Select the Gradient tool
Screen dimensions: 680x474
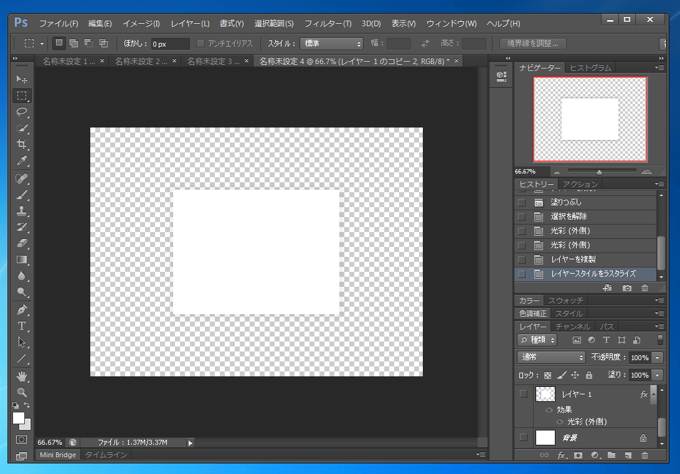[21, 260]
